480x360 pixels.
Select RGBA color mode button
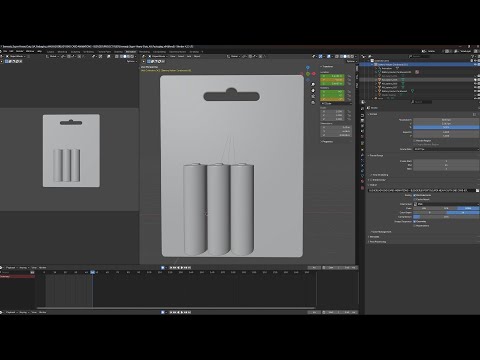tap(468, 208)
